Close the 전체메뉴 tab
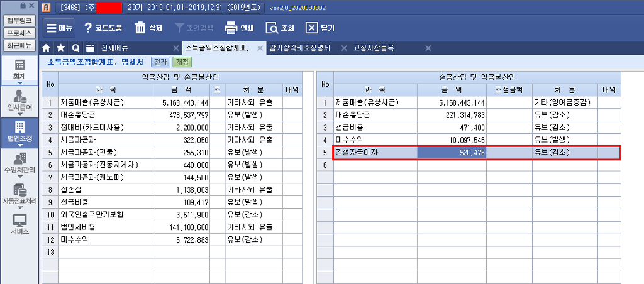The height and width of the screenshot is (284, 644). tap(176, 48)
